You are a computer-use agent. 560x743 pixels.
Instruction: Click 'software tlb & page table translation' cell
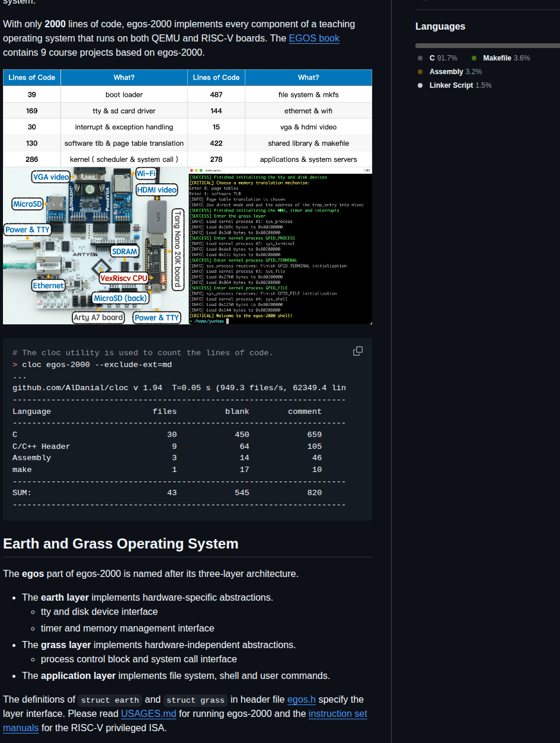tap(124, 143)
